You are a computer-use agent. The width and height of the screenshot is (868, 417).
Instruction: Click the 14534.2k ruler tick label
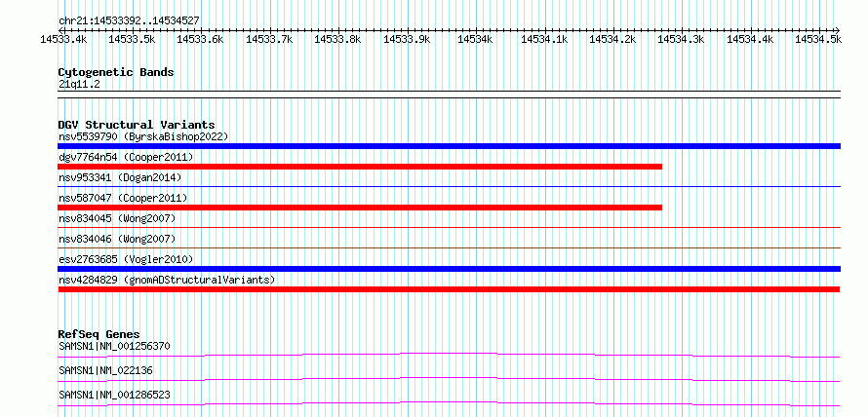click(612, 39)
